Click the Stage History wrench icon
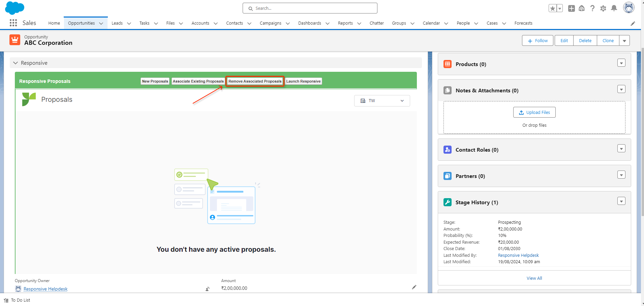 pos(448,202)
